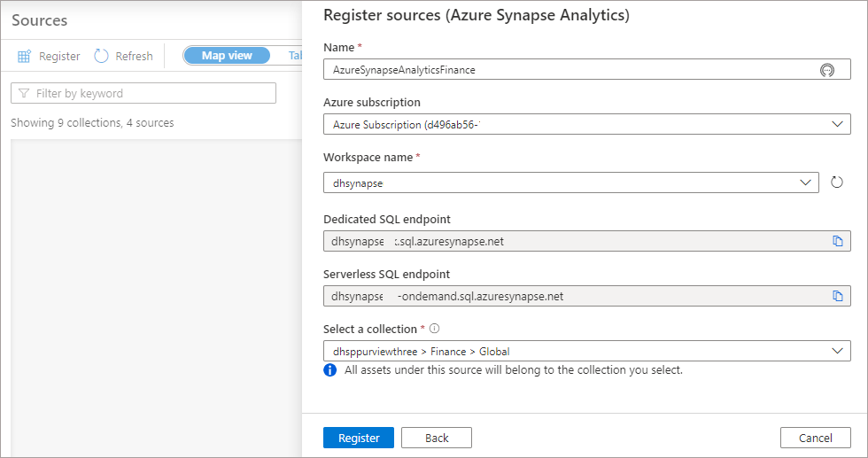Screen dimensions: 868x458
Task: Click the Refresh circular arrow icon
Action: tap(101, 56)
